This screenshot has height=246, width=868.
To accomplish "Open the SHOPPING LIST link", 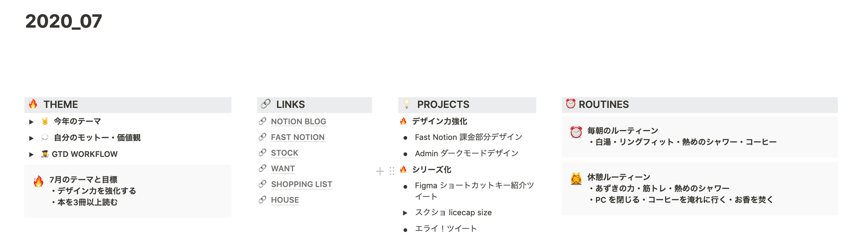I will [302, 184].
